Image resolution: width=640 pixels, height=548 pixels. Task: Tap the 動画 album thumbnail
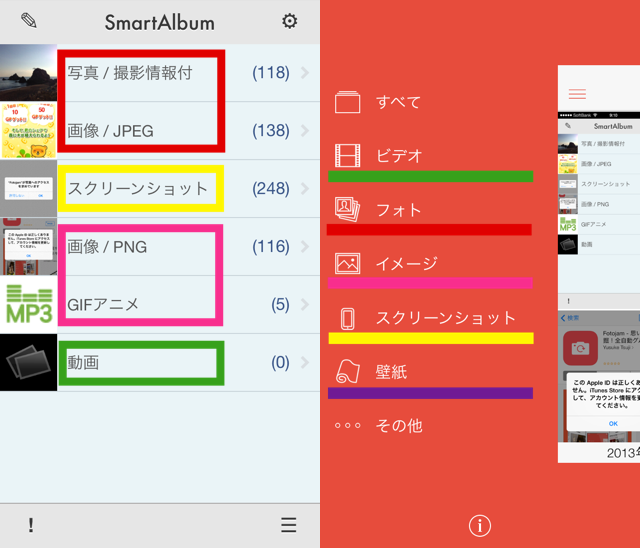pyautogui.click(x=29, y=362)
